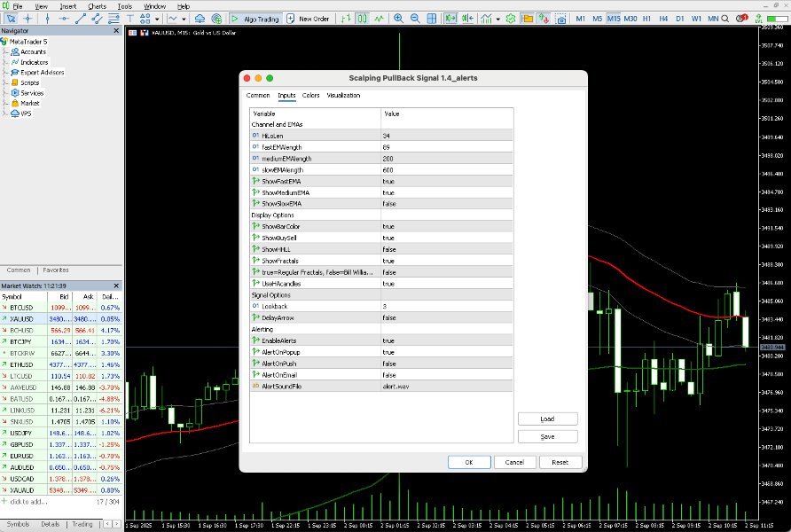Screen dimensions: 791x532
Task: Switch chart to line chart style
Action: pos(379,19)
